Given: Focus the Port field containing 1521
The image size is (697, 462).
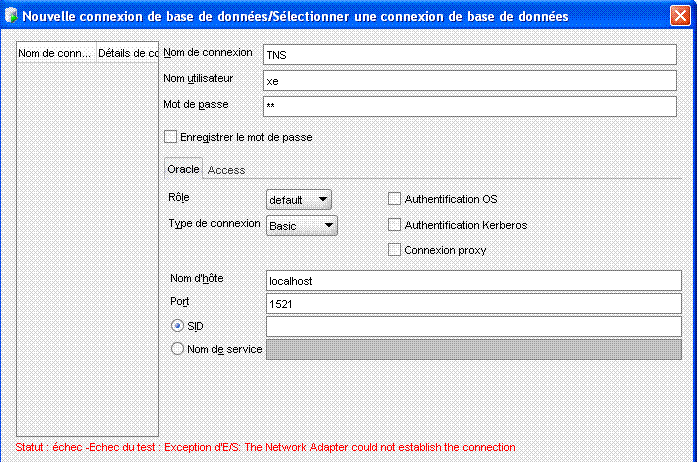Looking at the screenshot, I should [x=474, y=304].
